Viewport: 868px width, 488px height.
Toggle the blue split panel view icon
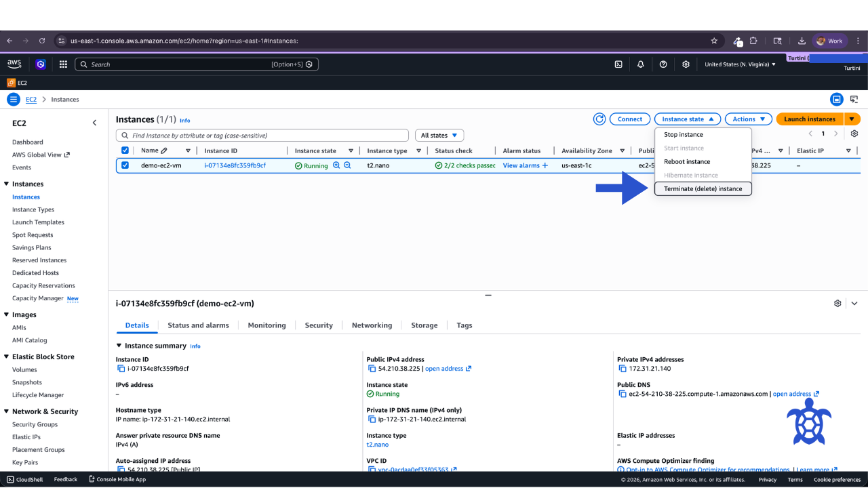837,100
